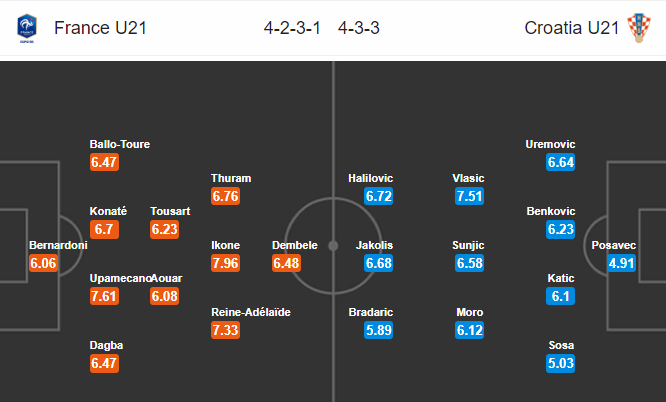This screenshot has width=666, height=402.
Task: Click Bradaric's 5.89 rating badge
Action: click(378, 330)
